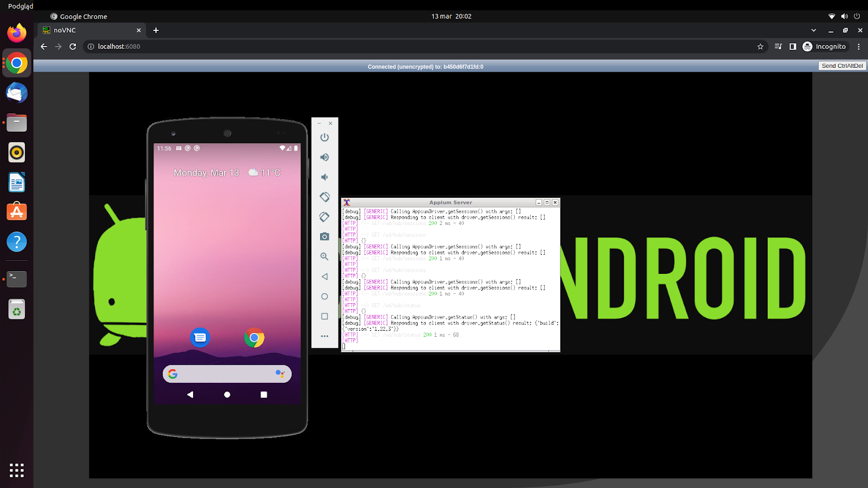Open Trash from the dock
868x488 pixels.
click(17, 309)
